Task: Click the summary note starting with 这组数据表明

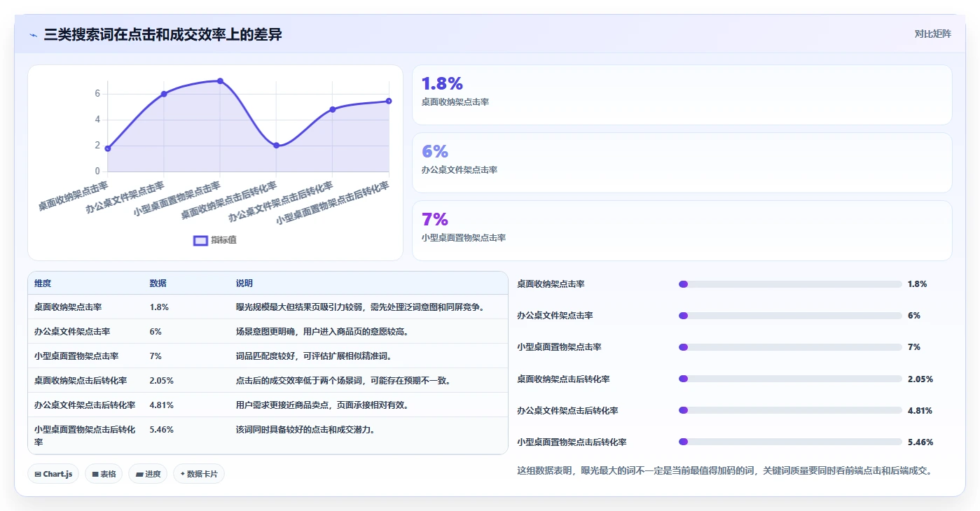Action: point(724,470)
